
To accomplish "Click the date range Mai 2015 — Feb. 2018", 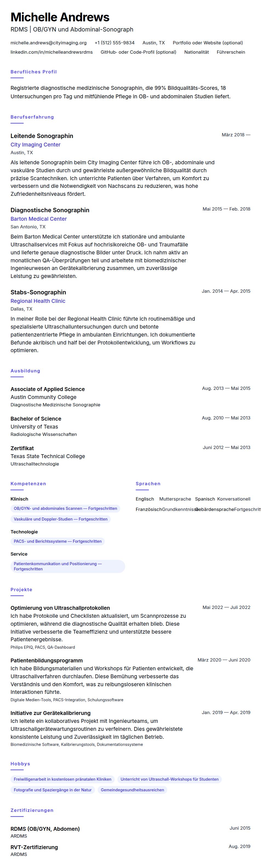I will tap(226, 209).
